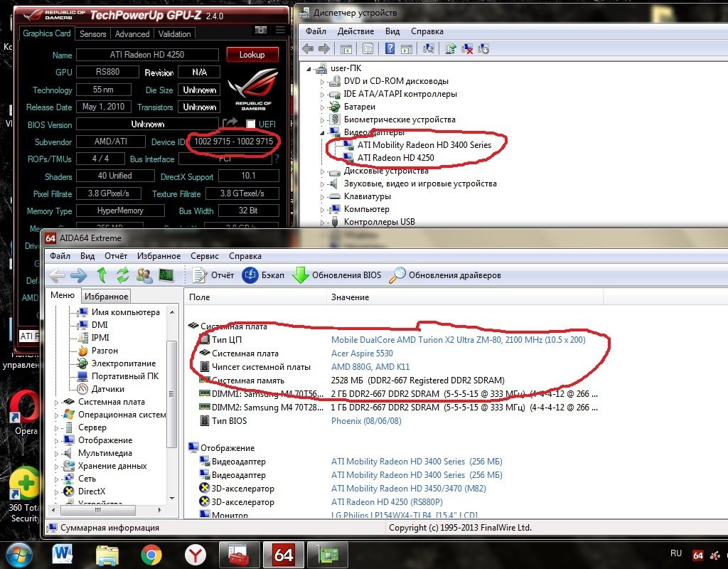Expand the Батареи node in Device Manager
Screen dimensions: 728x569
(323, 107)
